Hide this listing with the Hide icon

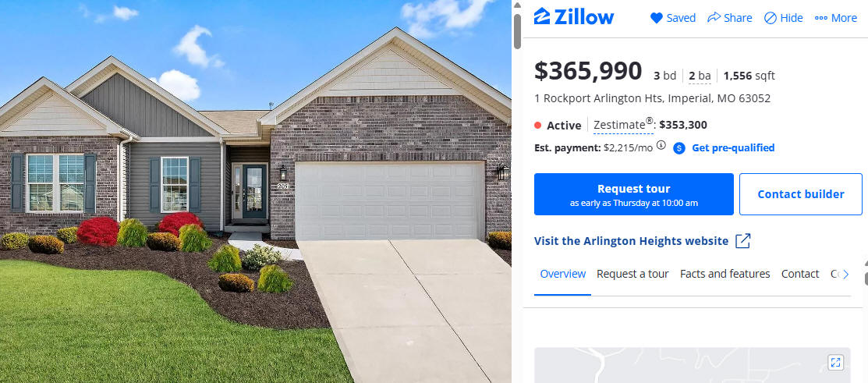[770, 18]
